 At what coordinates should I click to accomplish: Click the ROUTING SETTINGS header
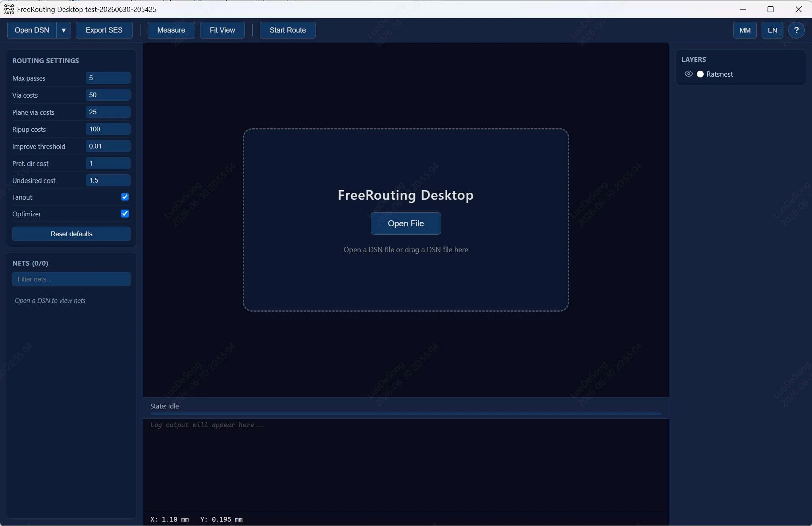click(x=46, y=61)
